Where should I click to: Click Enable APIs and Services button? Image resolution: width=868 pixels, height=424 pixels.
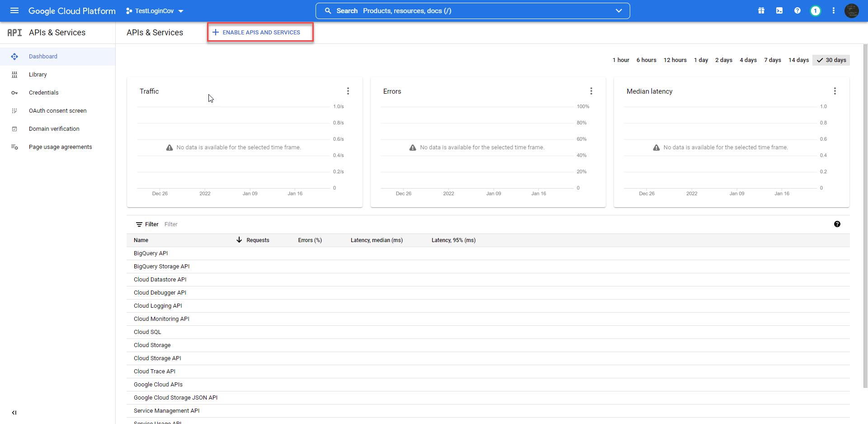tap(260, 33)
